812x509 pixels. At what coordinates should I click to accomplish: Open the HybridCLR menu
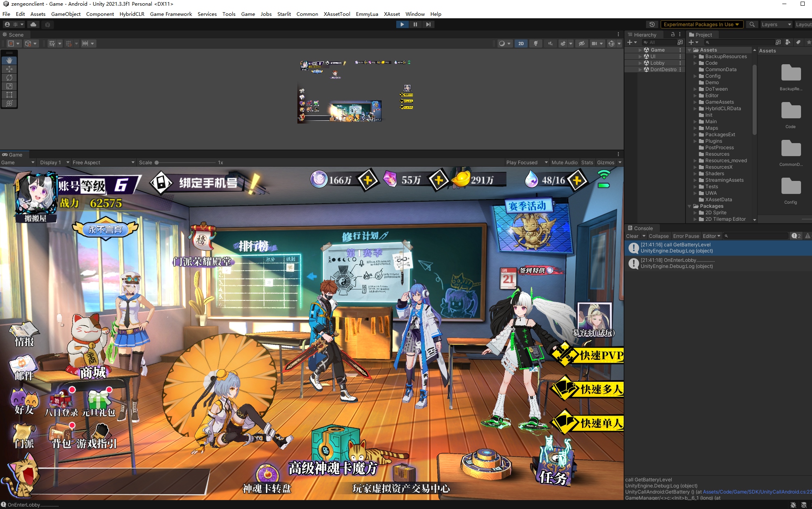[x=132, y=14]
